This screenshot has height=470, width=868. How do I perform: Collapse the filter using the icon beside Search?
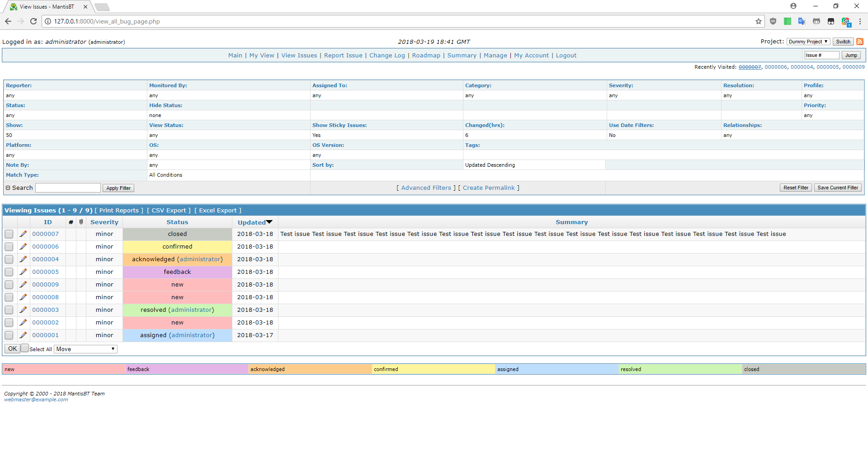pos(8,188)
